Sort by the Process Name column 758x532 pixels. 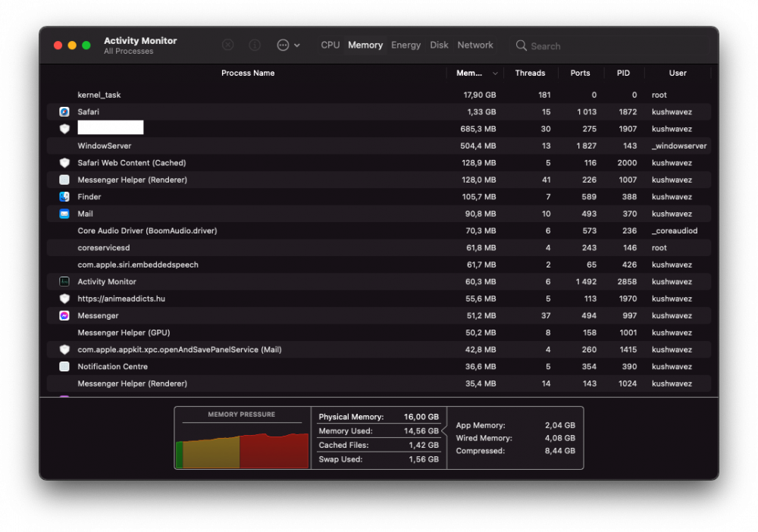[x=248, y=73]
